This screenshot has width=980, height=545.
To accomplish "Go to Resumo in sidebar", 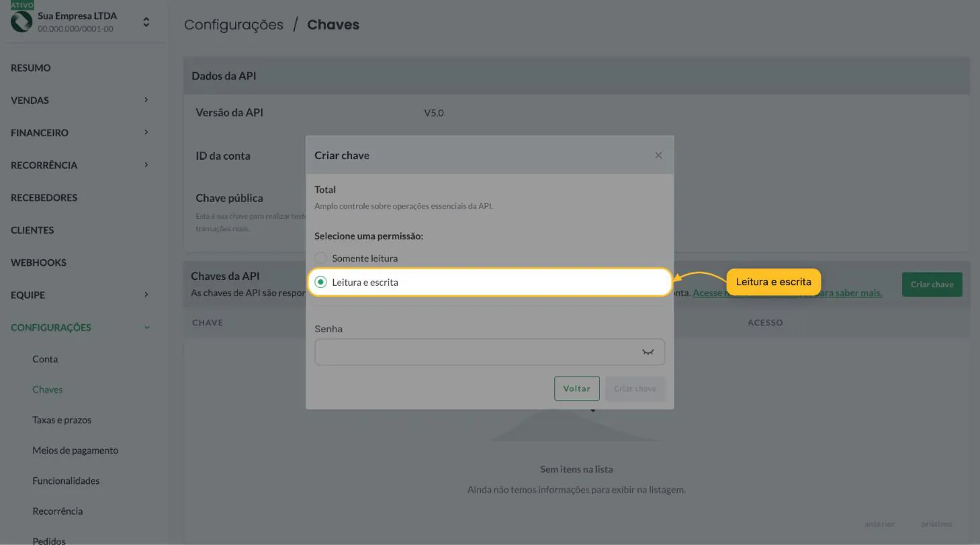I will point(31,68).
